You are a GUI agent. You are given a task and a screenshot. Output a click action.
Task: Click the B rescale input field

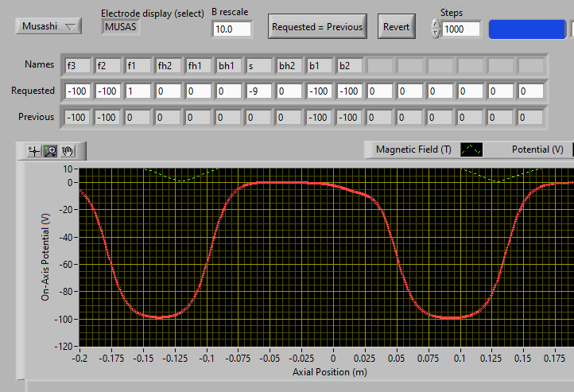click(232, 29)
